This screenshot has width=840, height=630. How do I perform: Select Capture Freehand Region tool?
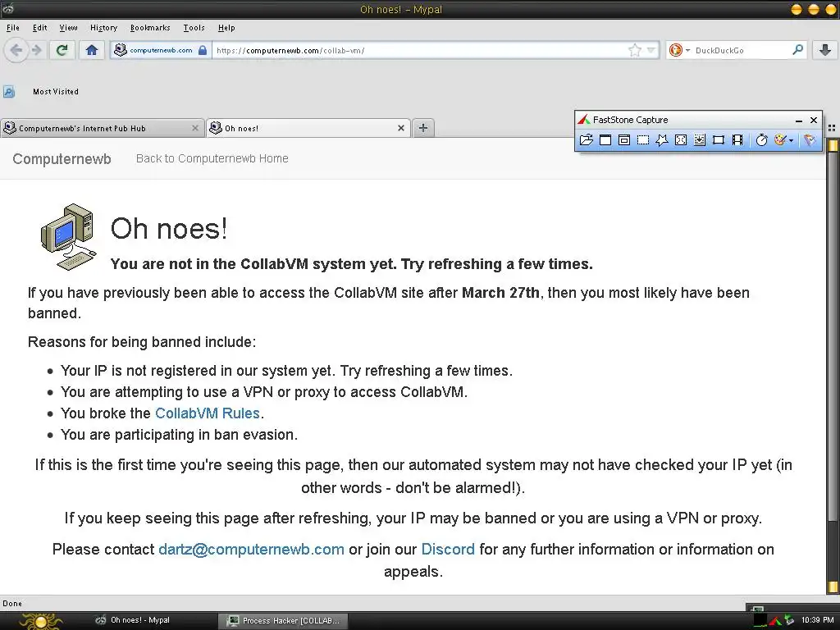click(662, 139)
